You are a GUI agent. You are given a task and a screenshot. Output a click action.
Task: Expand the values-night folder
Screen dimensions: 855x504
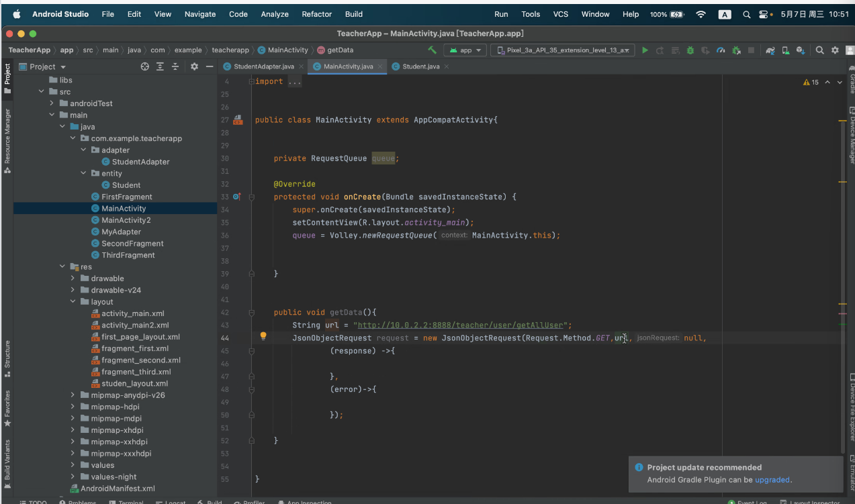click(x=73, y=476)
